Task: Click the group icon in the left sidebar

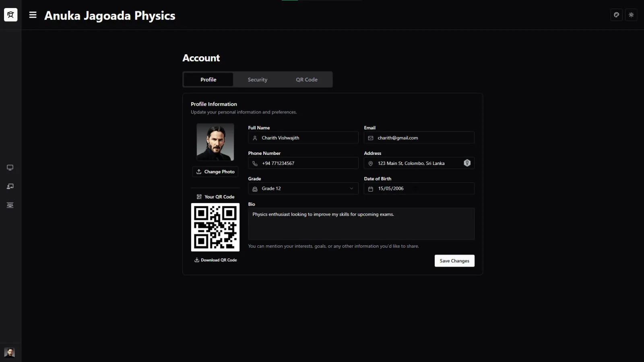Action: click(10, 205)
